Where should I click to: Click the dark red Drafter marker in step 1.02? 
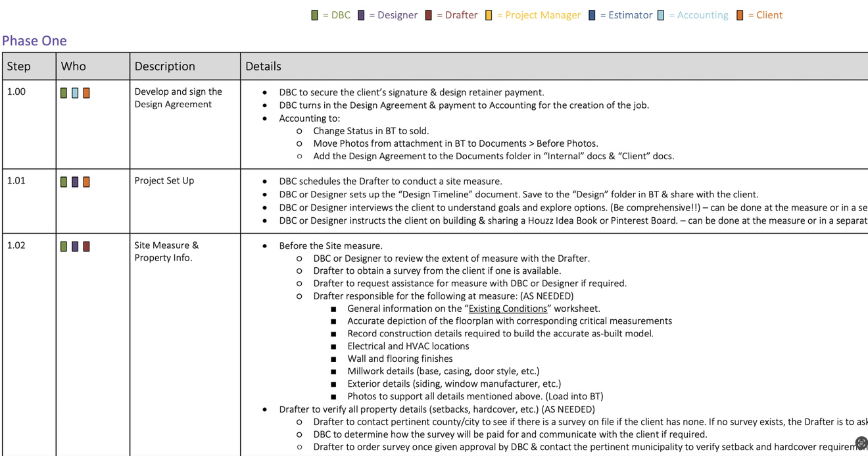86,246
